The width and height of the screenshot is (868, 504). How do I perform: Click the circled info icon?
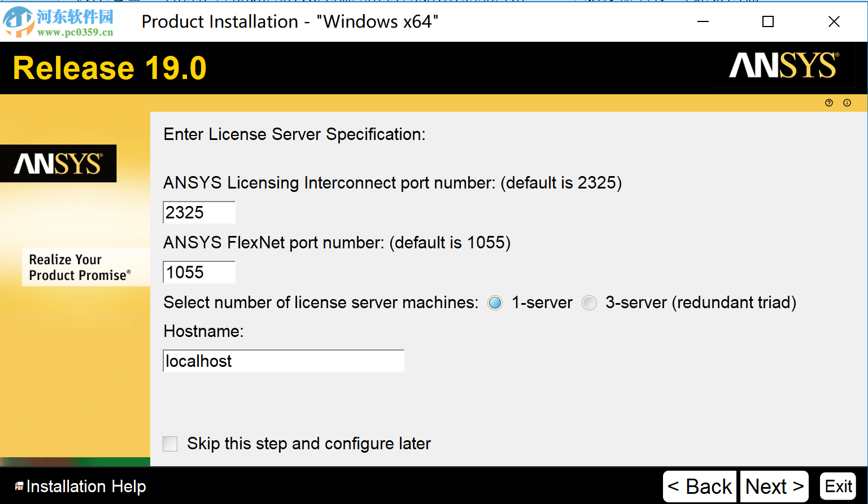(x=847, y=103)
